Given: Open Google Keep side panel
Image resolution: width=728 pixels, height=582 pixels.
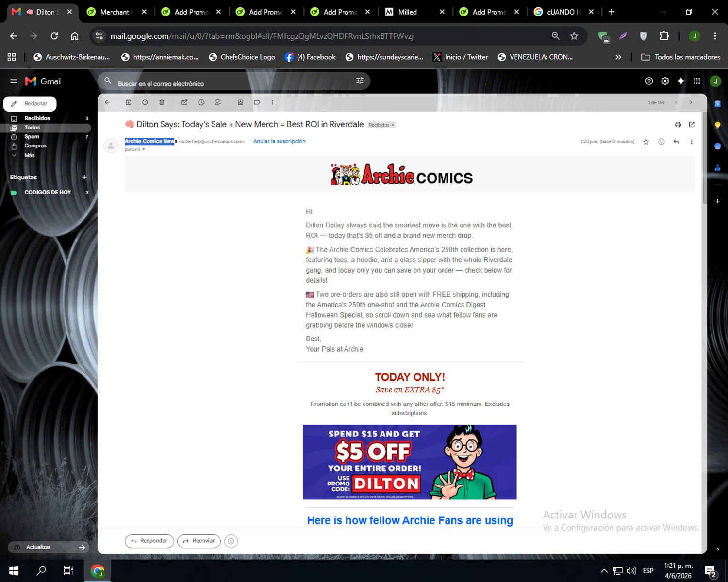Looking at the screenshot, I should 718,125.
